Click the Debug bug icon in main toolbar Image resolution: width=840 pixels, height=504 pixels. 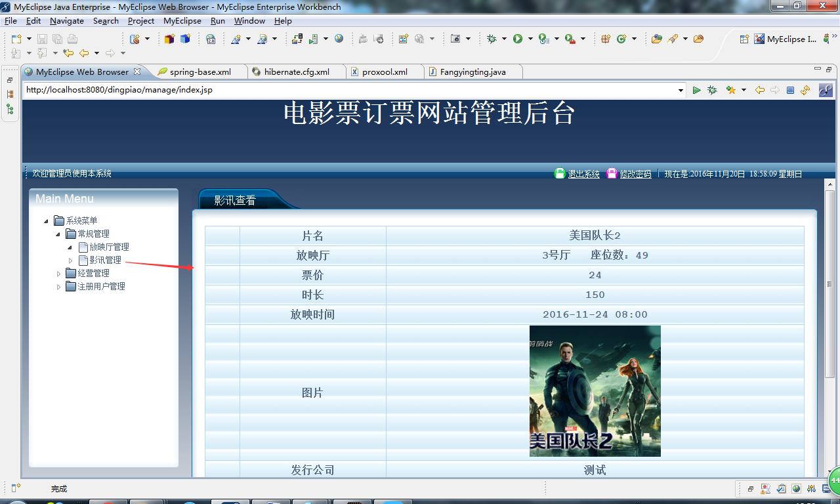tap(492, 39)
